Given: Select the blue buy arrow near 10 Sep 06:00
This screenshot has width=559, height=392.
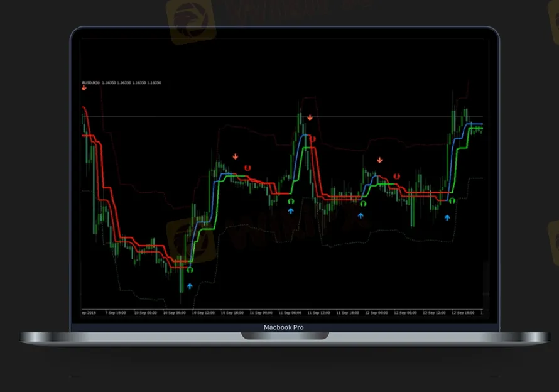Looking at the screenshot, I should (190, 286).
